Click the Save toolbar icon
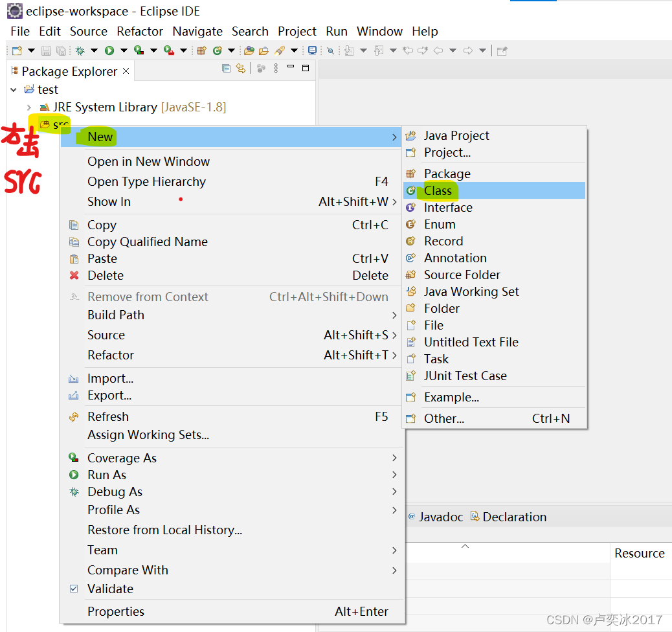The image size is (672, 632). (x=46, y=51)
